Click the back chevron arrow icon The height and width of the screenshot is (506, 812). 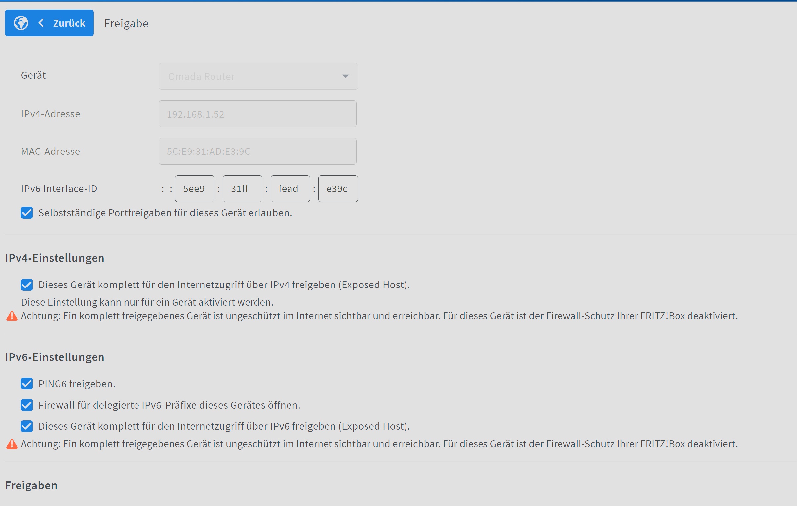tap(41, 23)
